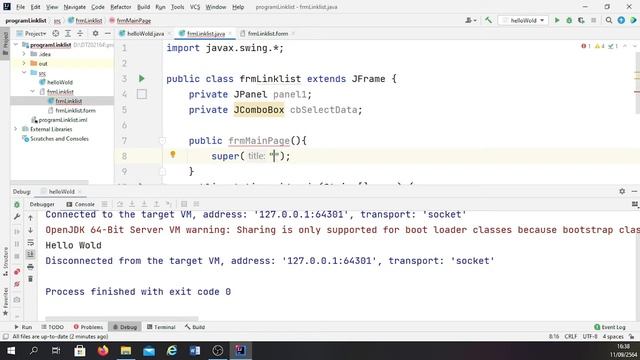Toggle the Project side tool window tab
Screen dimensions: 640x360
(5, 44)
